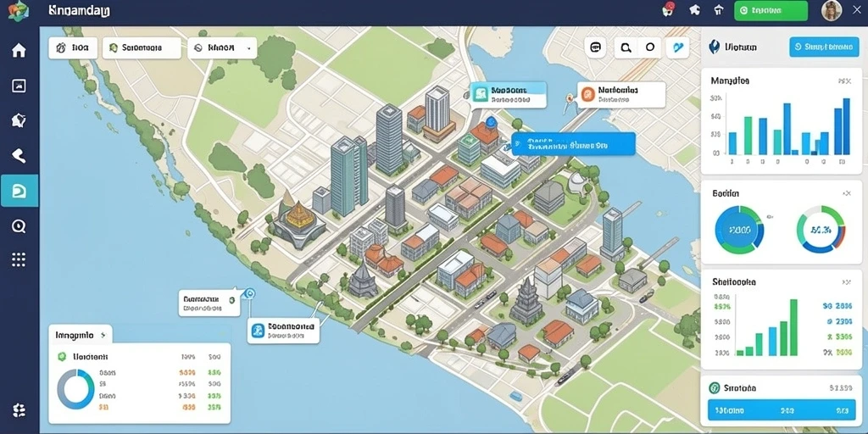
Task: Expand the third map filter dropdown arrow
Action: pyautogui.click(x=248, y=48)
